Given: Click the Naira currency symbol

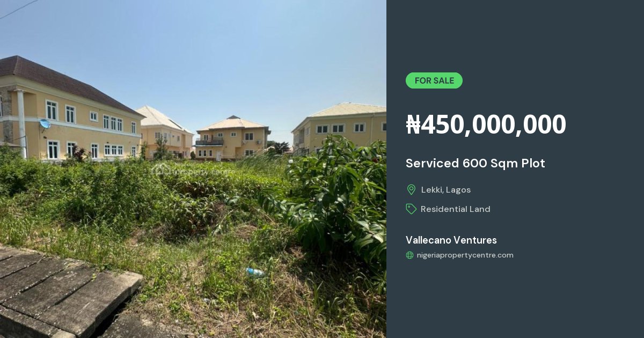Looking at the screenshot, I should 413,124.
